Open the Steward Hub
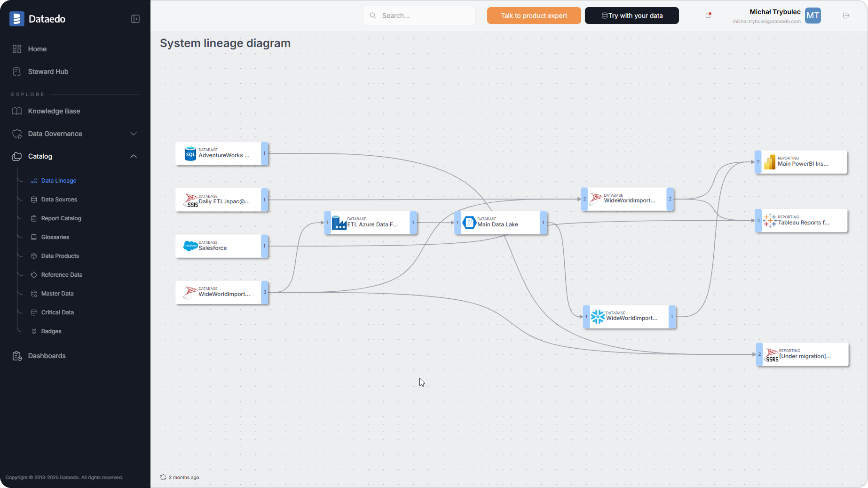Image resolution: width=868 pixels, height=488 pixels. point(47,71)
